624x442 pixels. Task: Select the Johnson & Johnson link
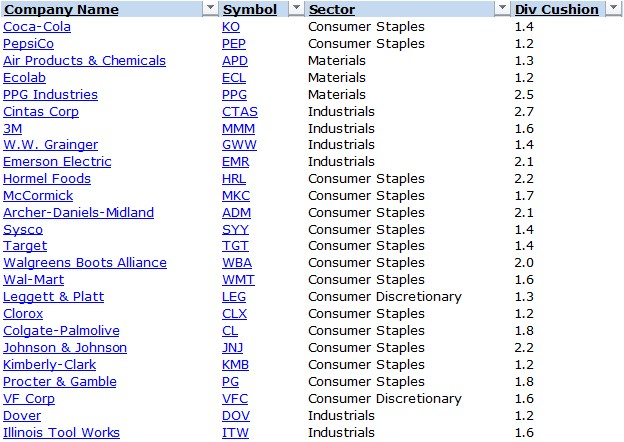pos(64,347)
